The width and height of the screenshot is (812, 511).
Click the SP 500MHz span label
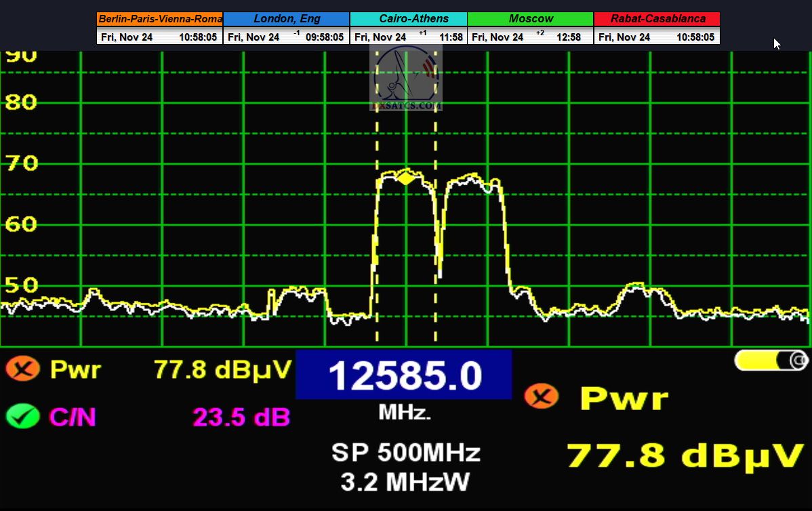[405, 452]
